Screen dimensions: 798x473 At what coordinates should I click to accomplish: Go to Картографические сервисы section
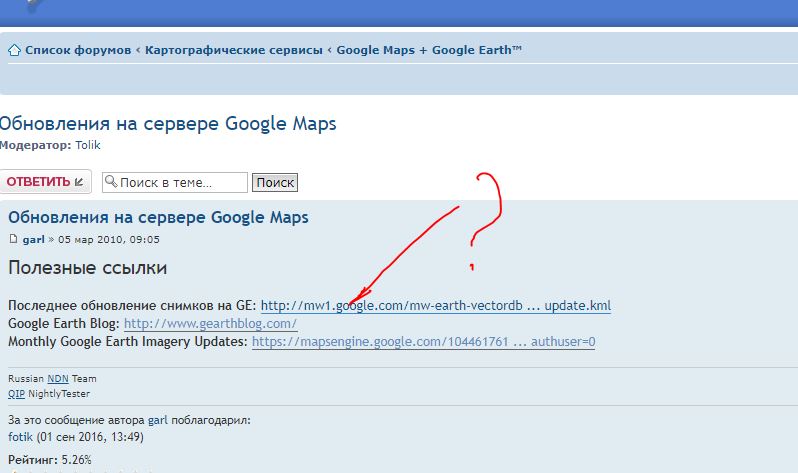tap(233, 50)
